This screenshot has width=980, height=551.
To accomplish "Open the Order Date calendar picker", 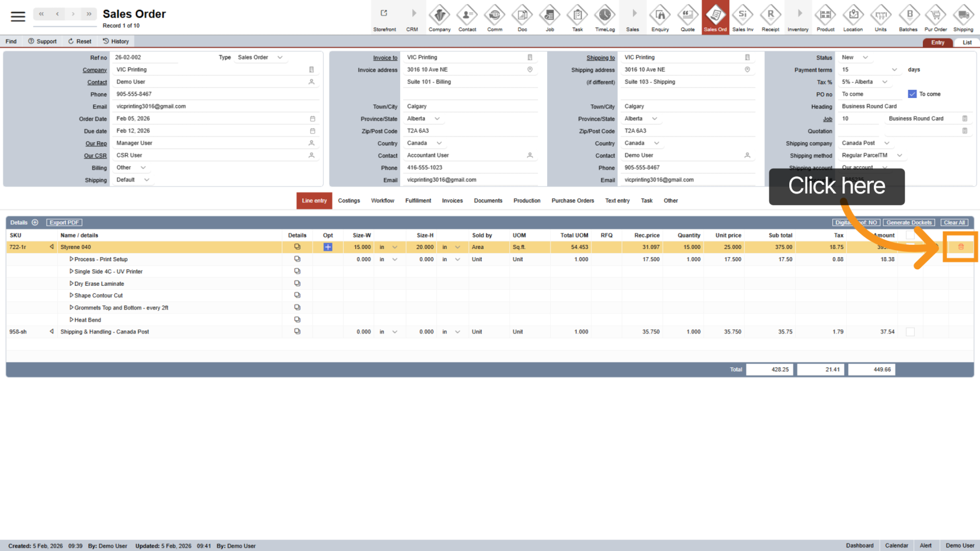I will tap(312, 119).
